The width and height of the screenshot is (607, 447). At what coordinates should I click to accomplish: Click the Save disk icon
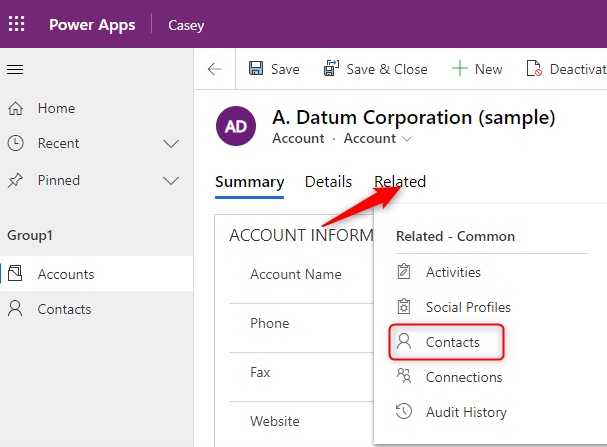256,69
